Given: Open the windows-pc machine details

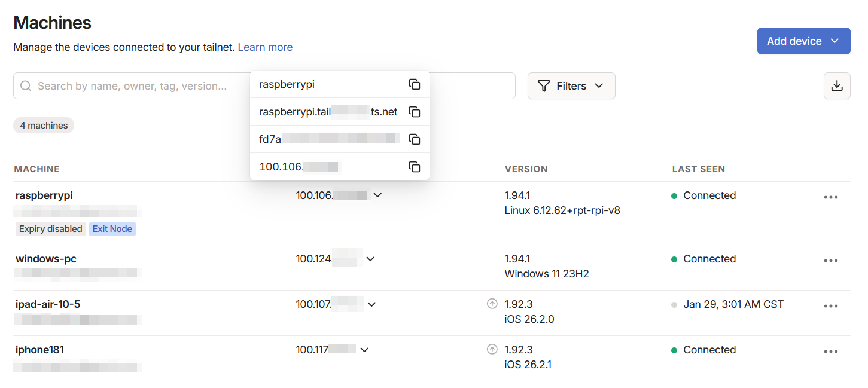Looking at the screenshot, I should (46, 259).
